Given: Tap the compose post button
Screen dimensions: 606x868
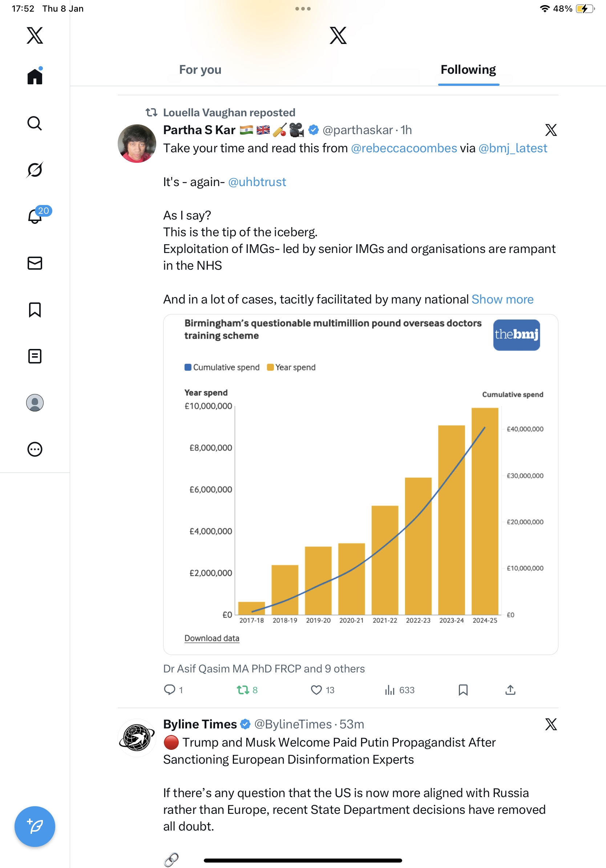Looking at the screenshot, I should tap(35, 826).
